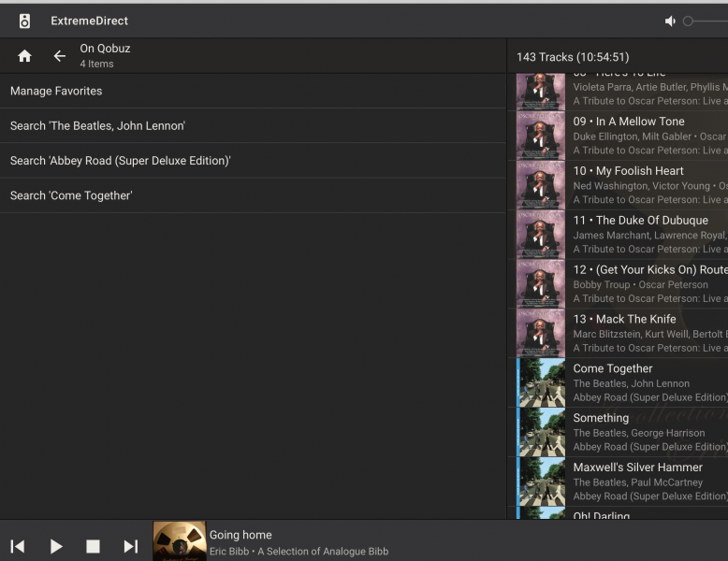Select Search 'The Beatles, John Lennon'
This screenshot has width=728, height=561.
click(253, 125)
